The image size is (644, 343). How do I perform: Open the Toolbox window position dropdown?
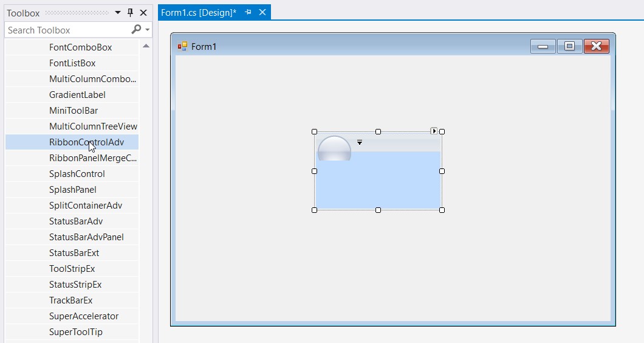pos(118,13)
